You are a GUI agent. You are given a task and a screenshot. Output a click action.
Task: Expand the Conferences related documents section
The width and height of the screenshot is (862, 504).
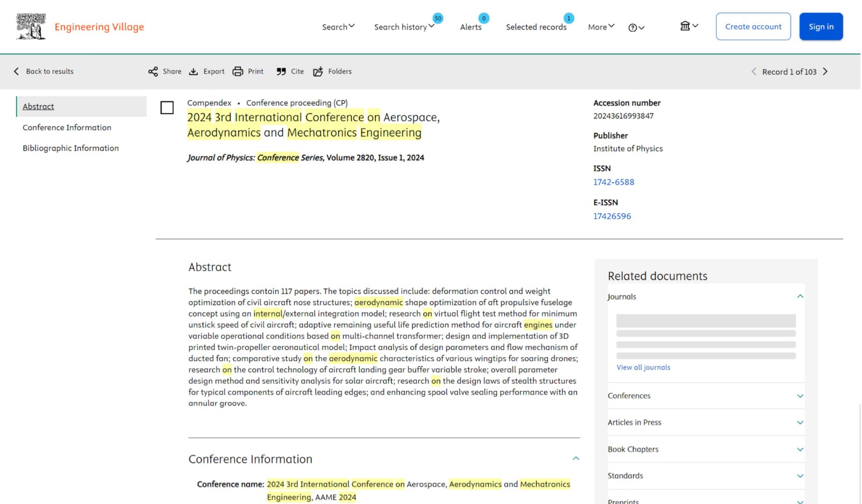(x=800, y=396)
